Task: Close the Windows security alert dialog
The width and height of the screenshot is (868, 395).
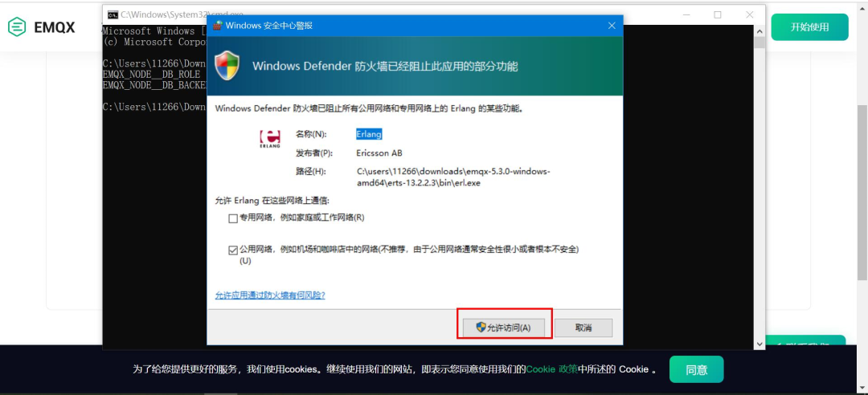Action: tap(612, 26)
